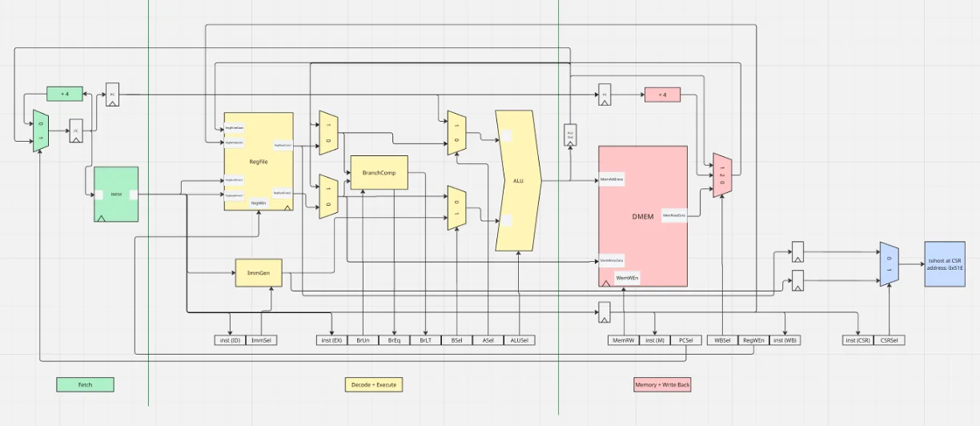
Task: Click the PCSel control signal cell
Action: coord(686,340)
